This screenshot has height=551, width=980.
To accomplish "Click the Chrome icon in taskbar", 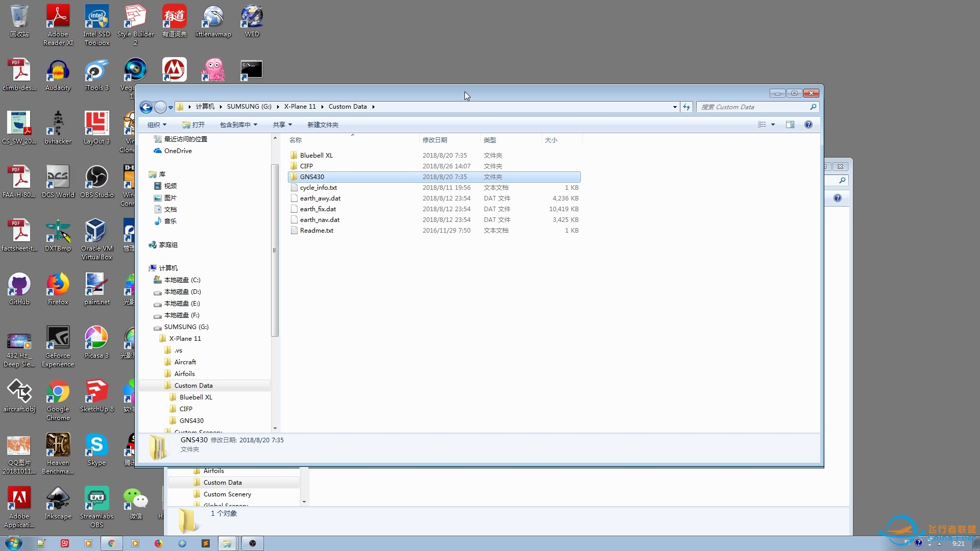I will tap(111, 543).
